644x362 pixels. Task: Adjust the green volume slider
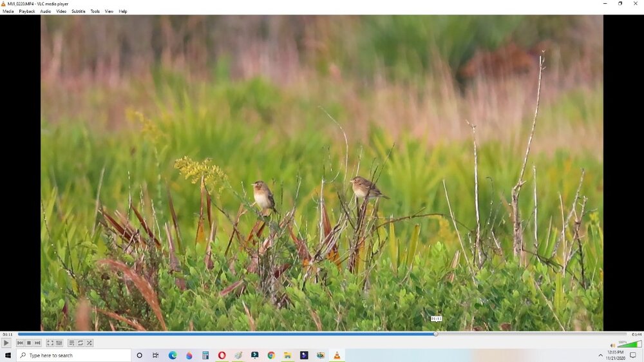pos(629,345)
